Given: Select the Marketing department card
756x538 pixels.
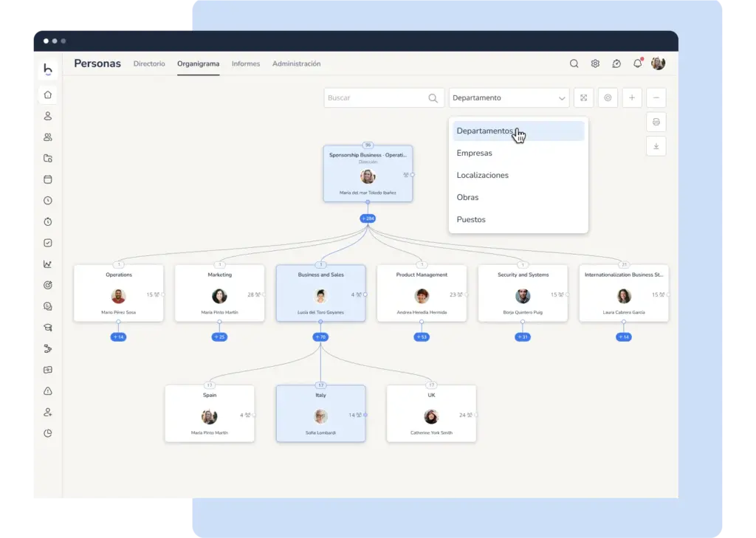Looking at the screenshot, I should click(219, 293).
